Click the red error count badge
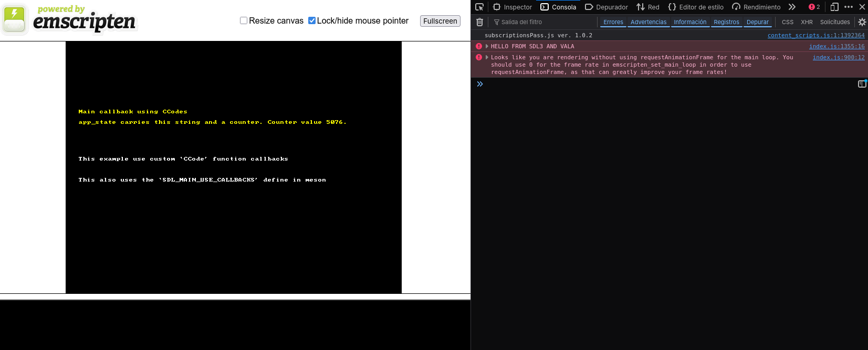 814,7
